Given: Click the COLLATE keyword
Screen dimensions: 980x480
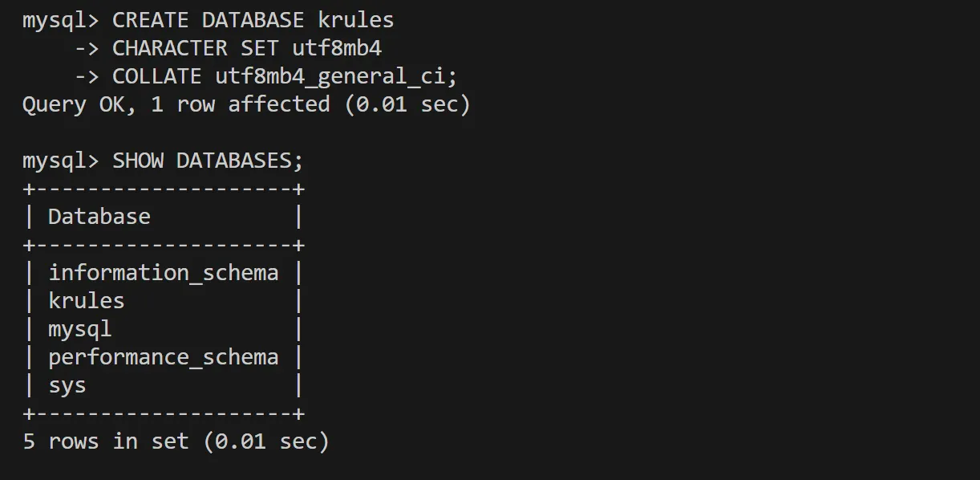Looking at the screenshot, I should pos(156,76).
